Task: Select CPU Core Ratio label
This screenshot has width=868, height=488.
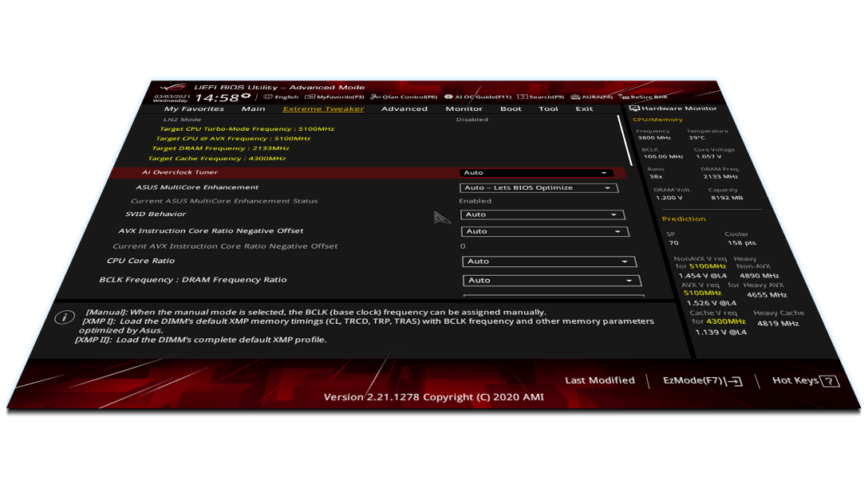Action: (x=140, y=262)
